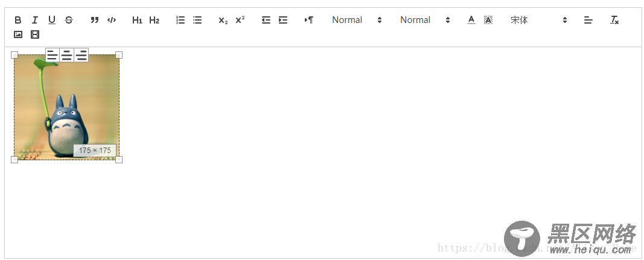644x260 pixels.
Task: Open the first Normal size dropdown
Action: coord(357,20)
